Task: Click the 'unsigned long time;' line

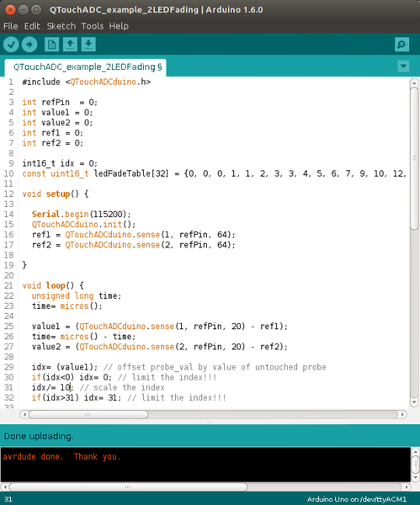Action: tap(77, 295)
